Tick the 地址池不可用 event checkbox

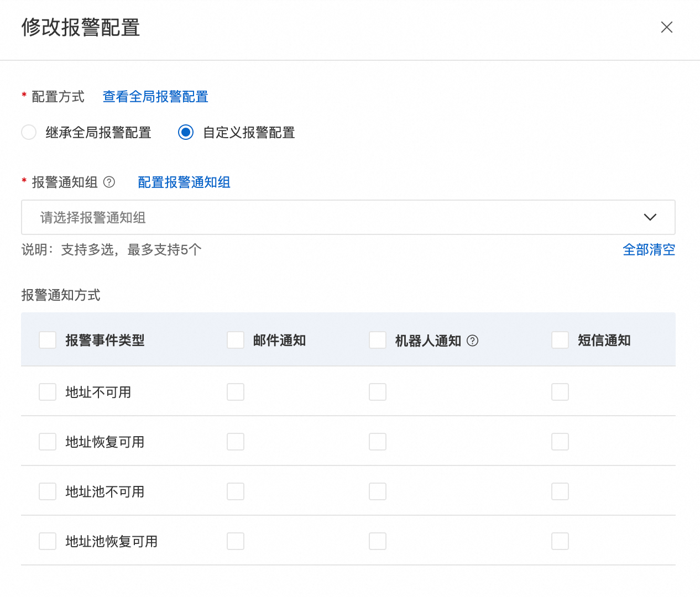point(48,491)
